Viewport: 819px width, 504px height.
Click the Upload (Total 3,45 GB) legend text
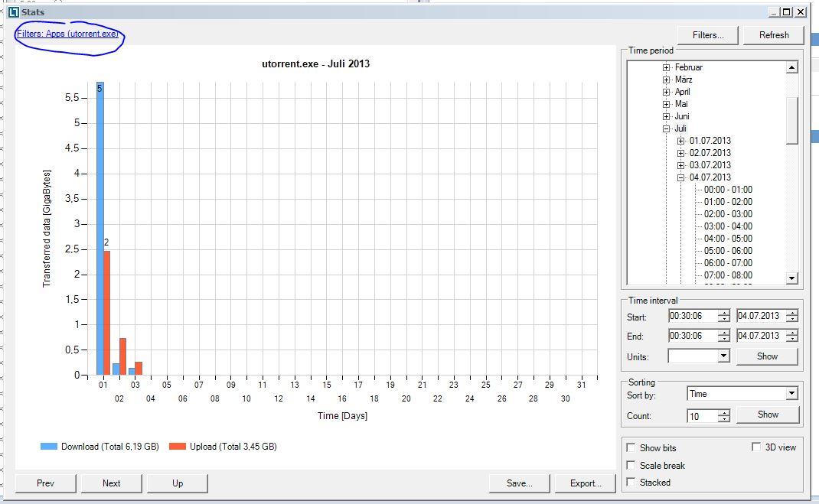coord(233,447)
